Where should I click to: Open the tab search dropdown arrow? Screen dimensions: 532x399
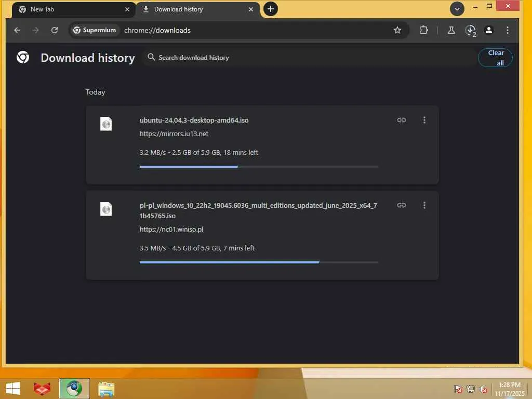[457, 9]
